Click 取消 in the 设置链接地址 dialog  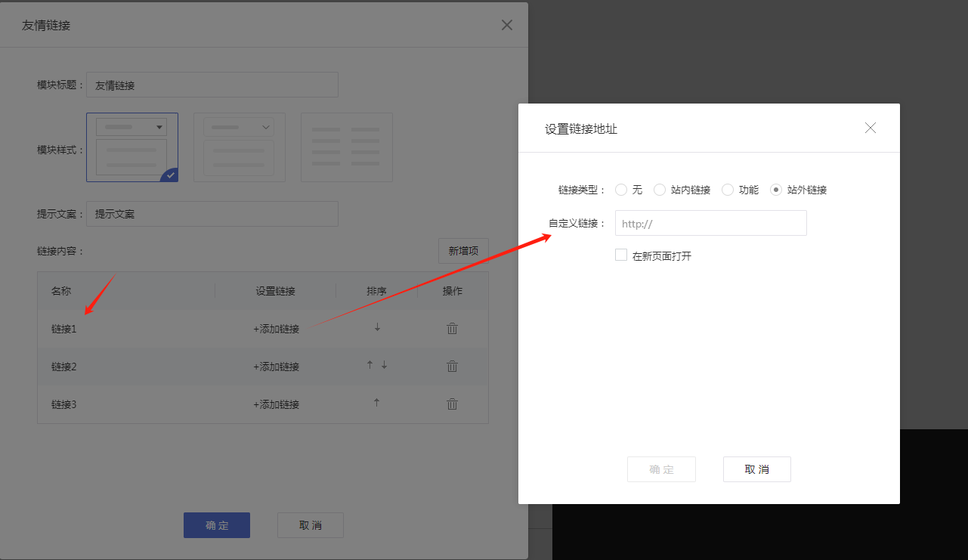pyautogui.click(x=757, y=469)
